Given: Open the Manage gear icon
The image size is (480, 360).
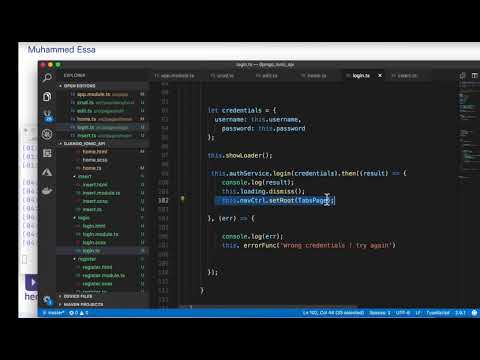Looking at the screenshot, I should click(x=47, y=300).
